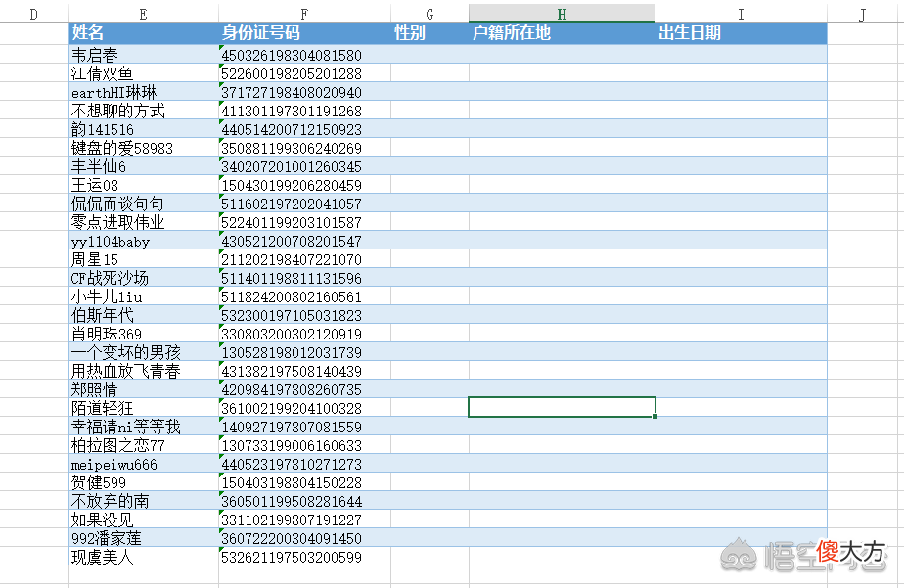Select ID cell 150430199206280459
Screen dimensions: 904x588
click(304, 185)
